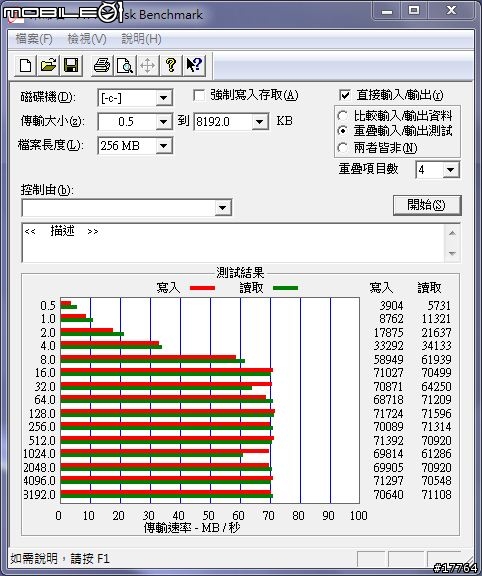Click the Open folder toolbar icon

coord(48,66)
